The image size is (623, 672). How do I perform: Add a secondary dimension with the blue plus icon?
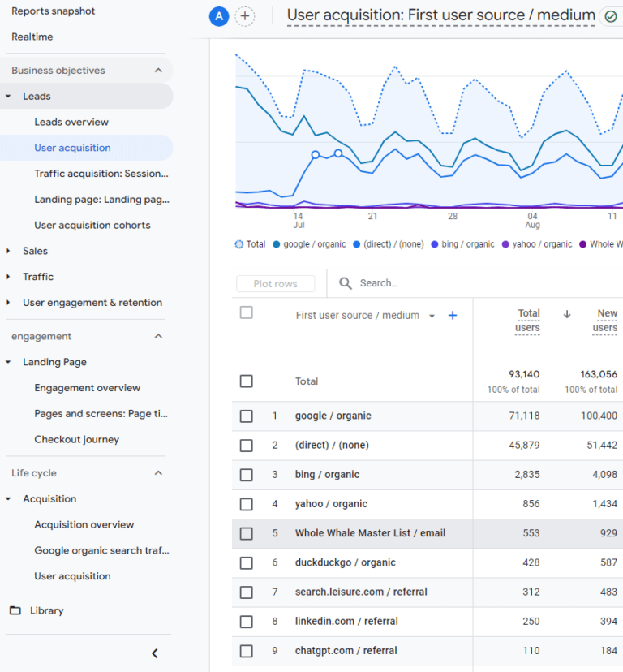click(453, 315)
